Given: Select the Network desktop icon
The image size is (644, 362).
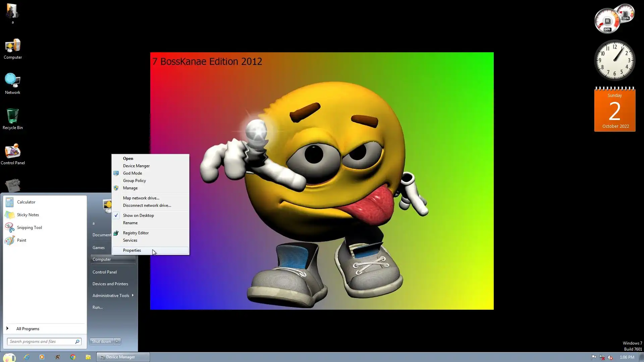Looking at the screenshot, I should pyautogui.click(x=13, y=83).
